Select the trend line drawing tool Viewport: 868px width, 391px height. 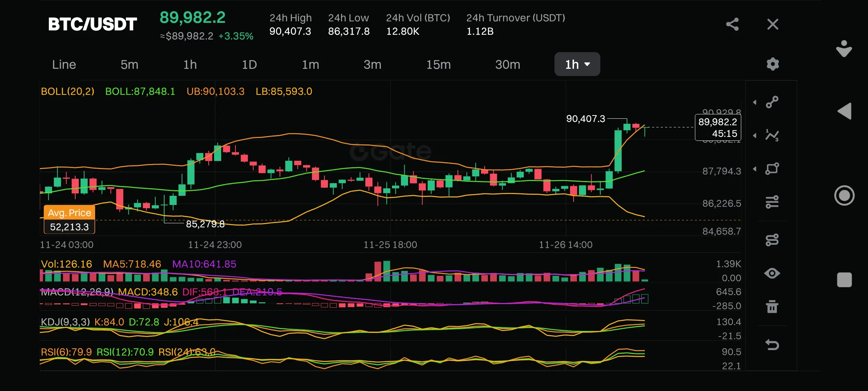coord(772,102)
